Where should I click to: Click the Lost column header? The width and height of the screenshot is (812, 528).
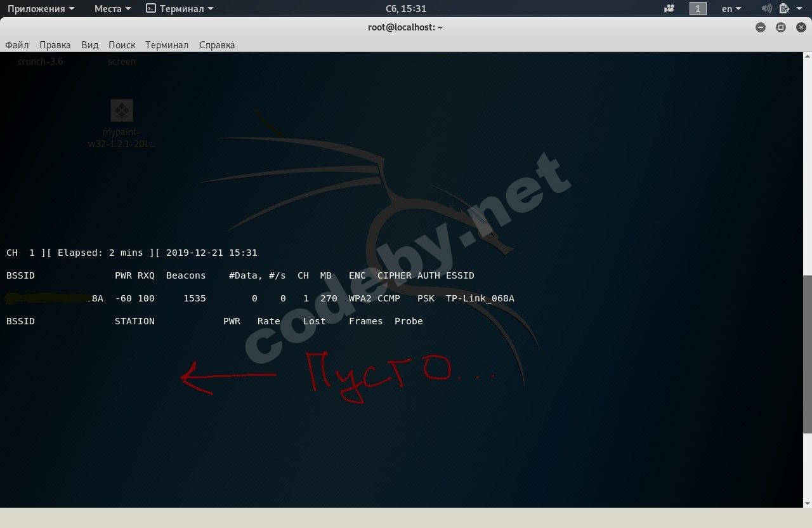tap(315, 321)
